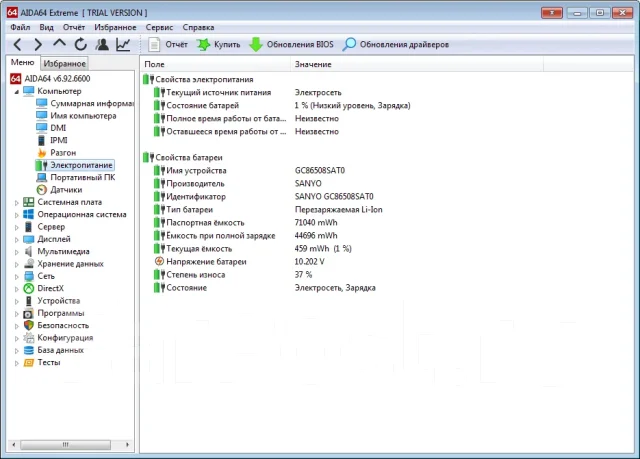640x459 pixels.
Task: Click the Безопасность shield icon
Action: (29, 325)
